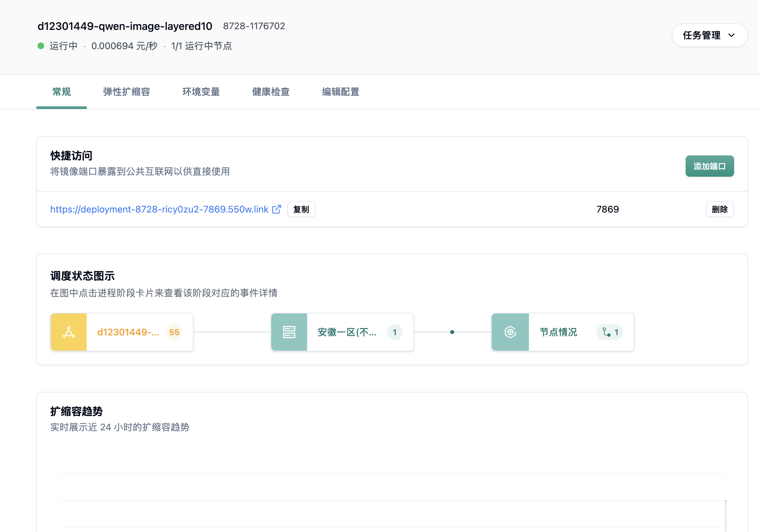
Task: Click the chevron arrow in 任务管理
Action: click(x=731, y=35)
